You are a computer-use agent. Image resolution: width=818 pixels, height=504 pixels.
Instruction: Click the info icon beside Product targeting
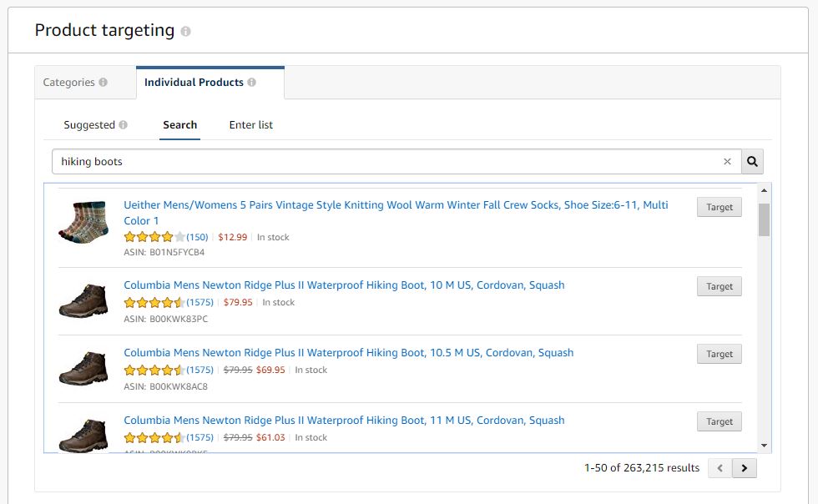point(185,32)
